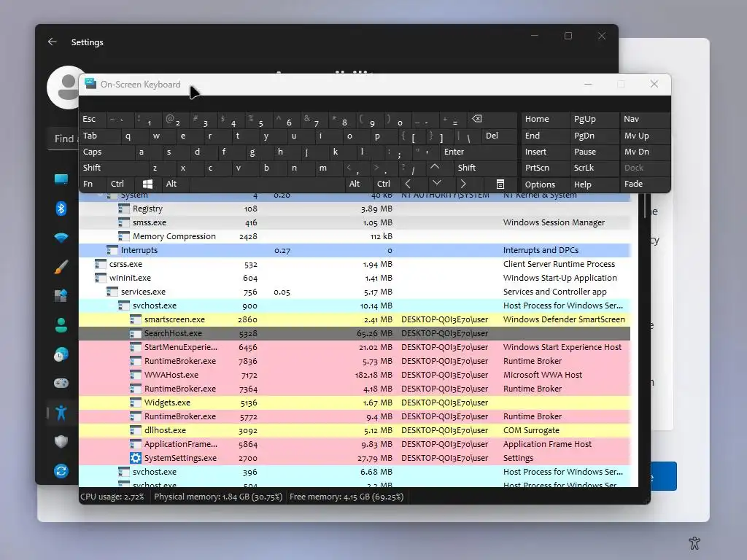Toggle ScrLk key

[593, 168]
